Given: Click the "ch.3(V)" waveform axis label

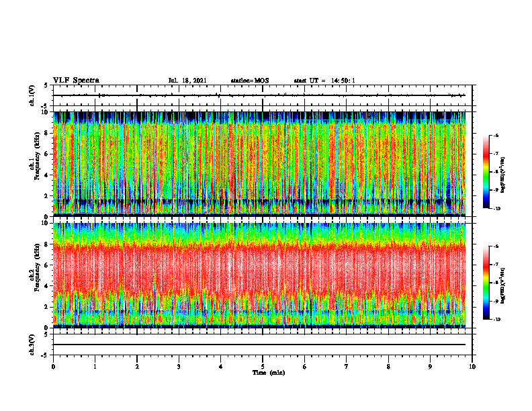Looking at the screenshot, I should (x=32, y=345).
